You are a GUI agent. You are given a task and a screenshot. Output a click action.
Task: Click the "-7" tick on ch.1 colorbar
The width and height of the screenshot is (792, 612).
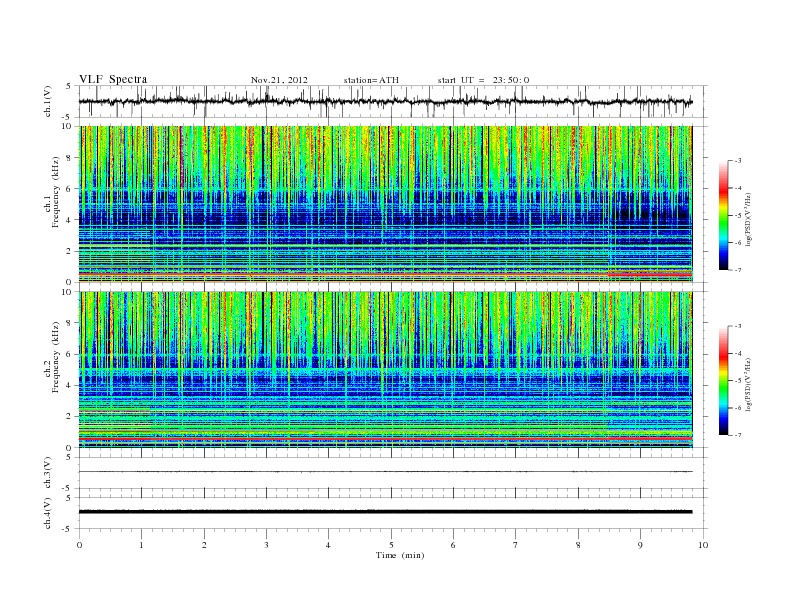point(737,270)
